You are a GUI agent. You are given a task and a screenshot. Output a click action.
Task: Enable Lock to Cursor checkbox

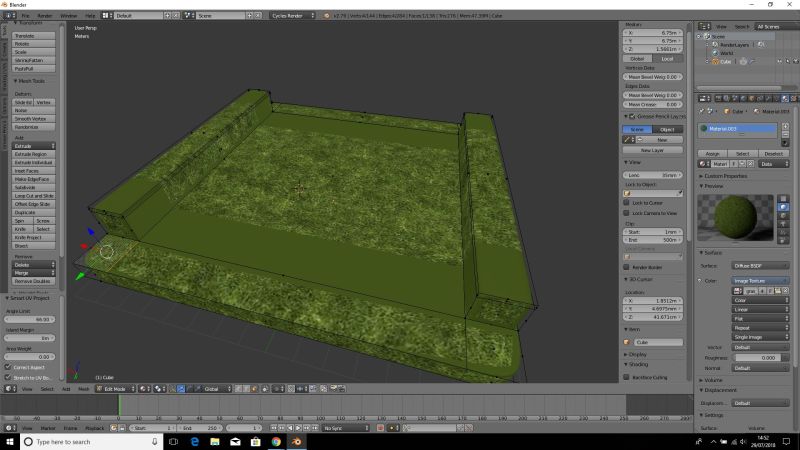click(627, 203)
